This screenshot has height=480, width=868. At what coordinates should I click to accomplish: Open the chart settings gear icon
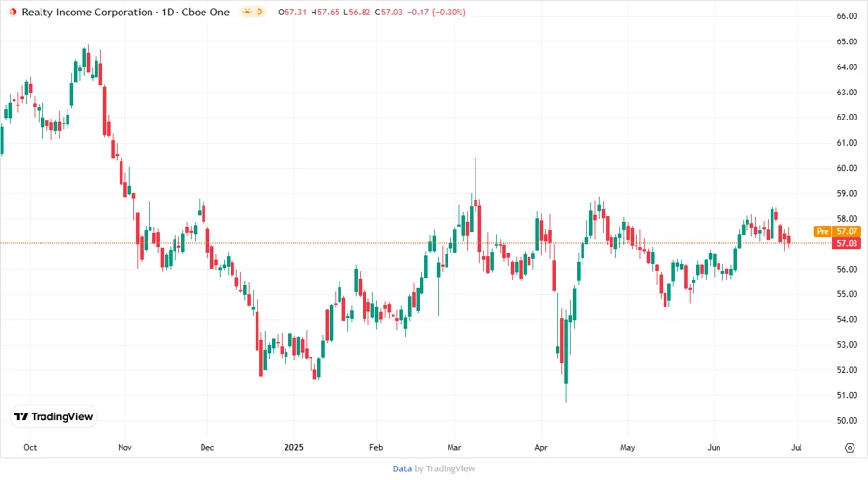(850, 448)
